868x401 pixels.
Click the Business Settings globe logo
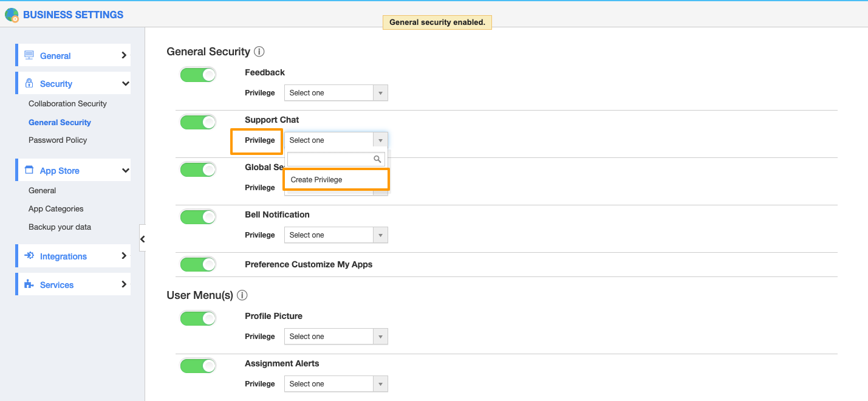click(12, 15)
